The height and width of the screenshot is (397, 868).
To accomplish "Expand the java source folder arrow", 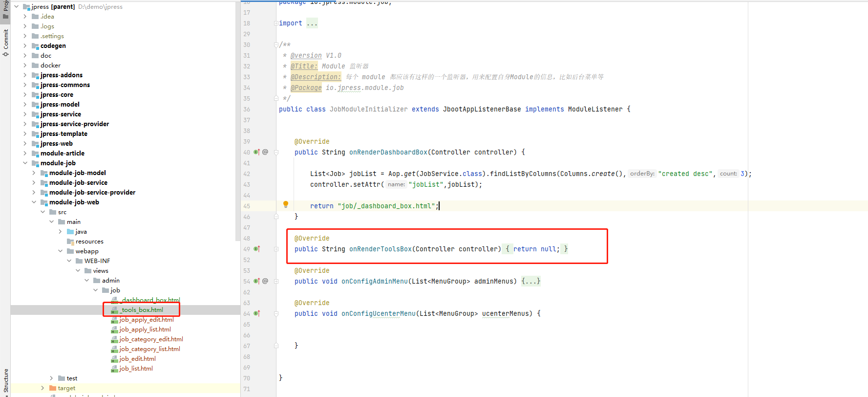I will point(60,231).
